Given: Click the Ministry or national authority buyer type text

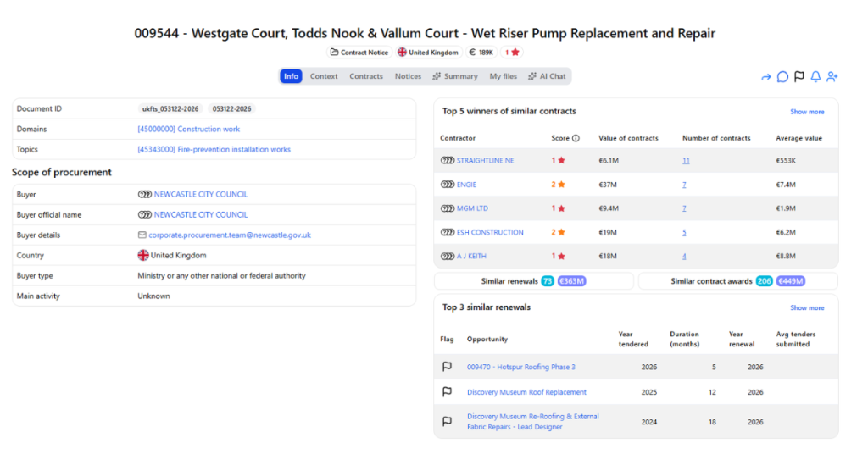Looking at the screenshot, I should click(221, 275).
